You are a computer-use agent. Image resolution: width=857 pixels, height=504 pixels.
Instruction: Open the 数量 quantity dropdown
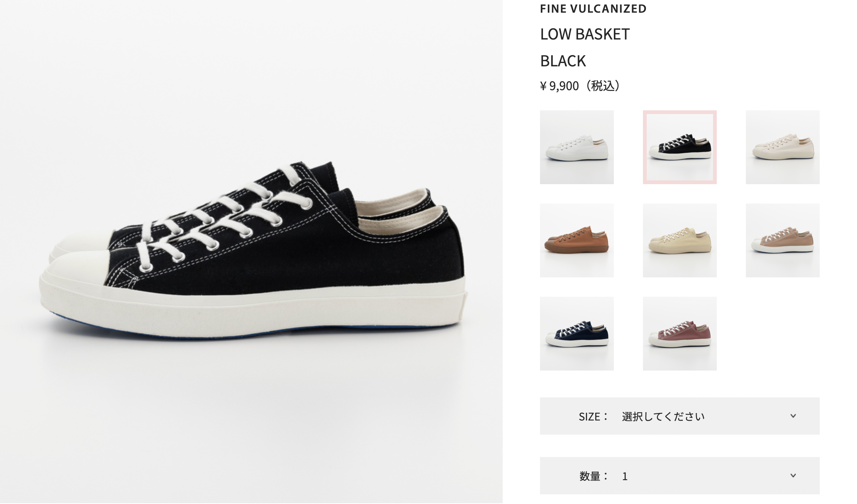coord(679,476)
